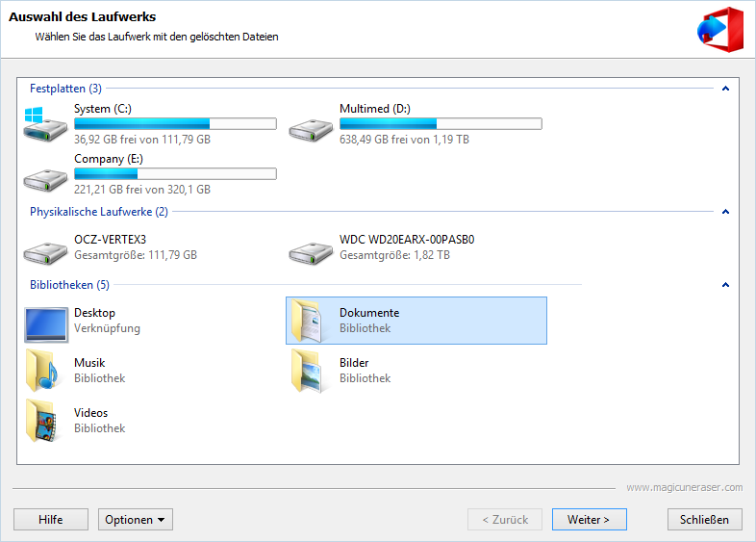This screenshot has height=542, width=756.
Task: Select the Videos library folder icon
Action: 41,421
